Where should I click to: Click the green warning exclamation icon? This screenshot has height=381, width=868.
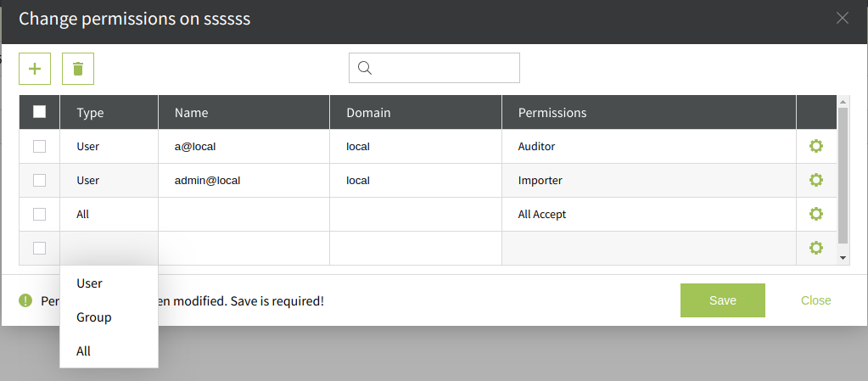(25, 300)
